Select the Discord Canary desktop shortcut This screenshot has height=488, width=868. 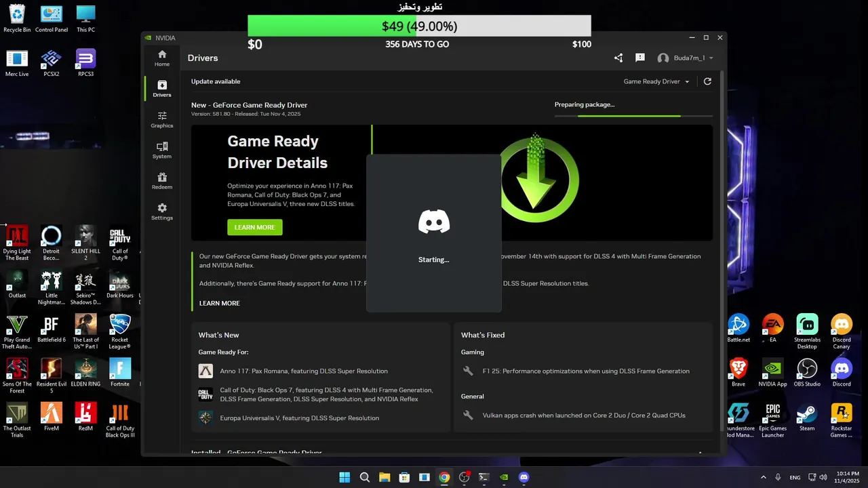click(x=842, y=332)
